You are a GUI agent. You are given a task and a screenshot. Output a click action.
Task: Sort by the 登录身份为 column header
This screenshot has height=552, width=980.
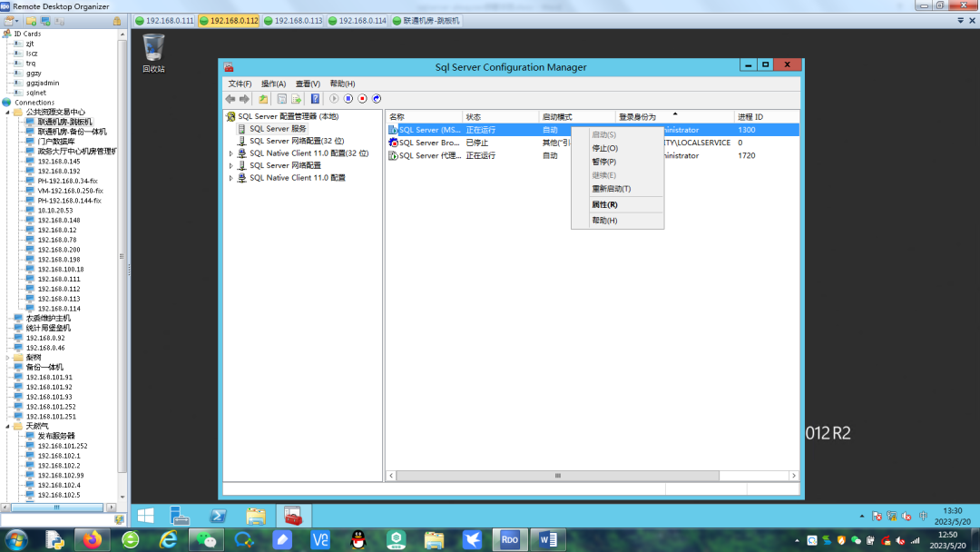coord(674,117)
